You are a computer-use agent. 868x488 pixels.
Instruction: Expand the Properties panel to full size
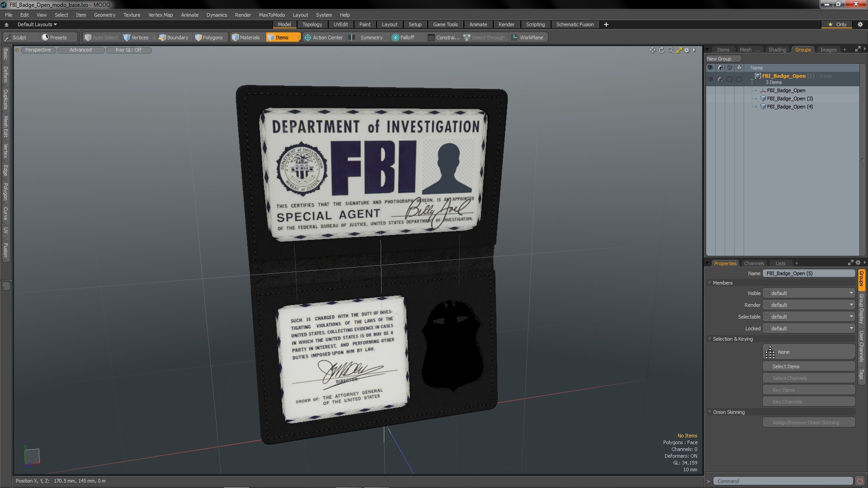coord(850,263)
